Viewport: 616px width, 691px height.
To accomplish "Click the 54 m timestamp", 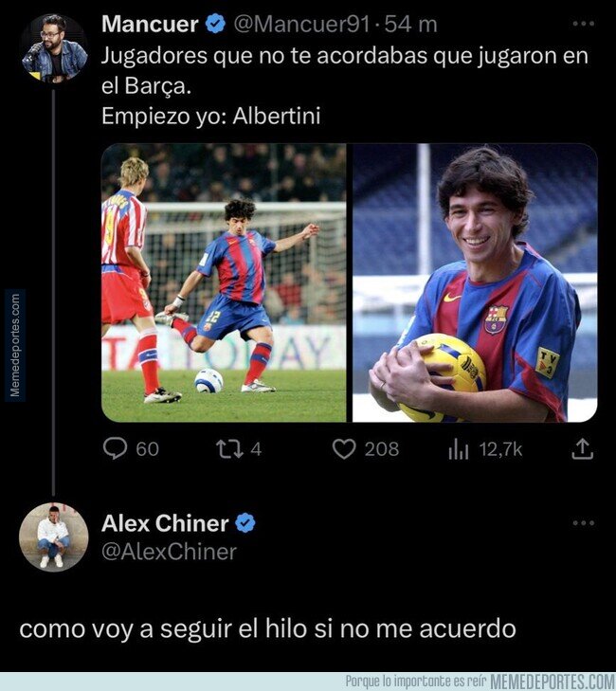I will tap(410, 25).
